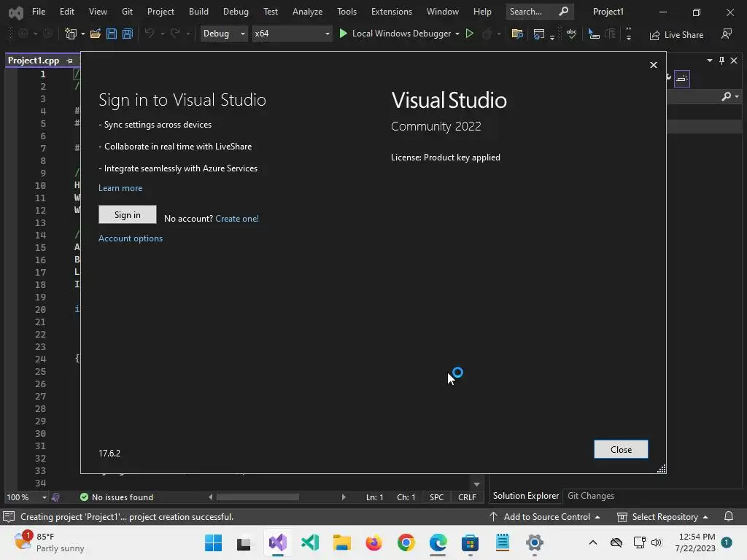Viewport: 747px width, 560px height.
Task: Open the File menu
Action: pyautogui.click(x=39, y=12)
